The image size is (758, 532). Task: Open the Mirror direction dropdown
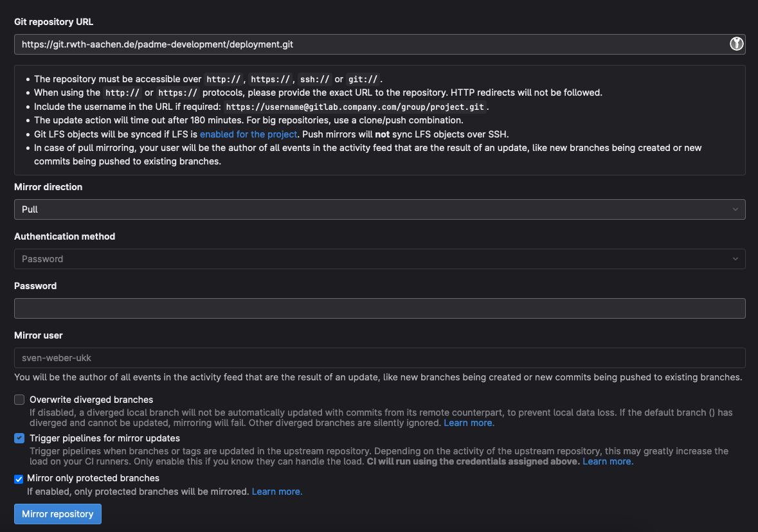(x=379, y=209)
